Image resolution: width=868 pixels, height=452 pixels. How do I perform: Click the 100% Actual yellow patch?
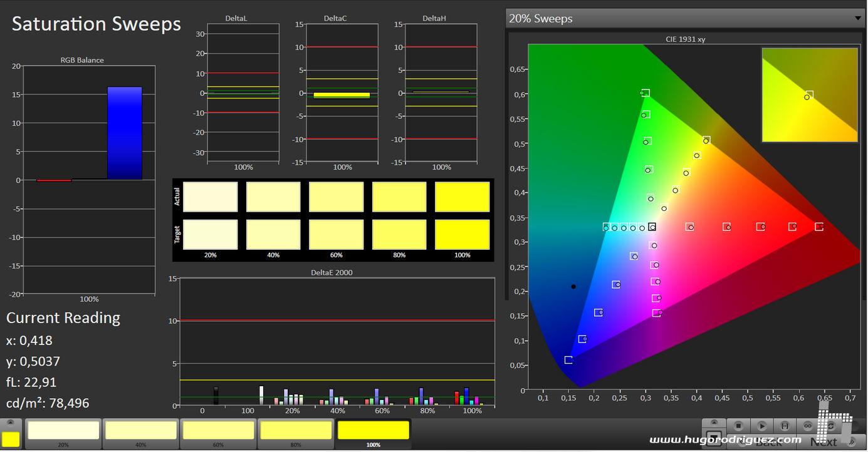pos(462,197)
